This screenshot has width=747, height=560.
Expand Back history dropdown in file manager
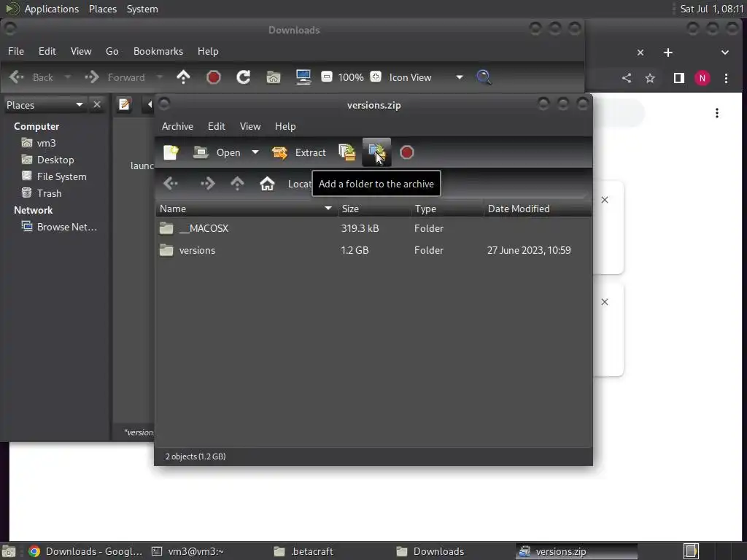click(x=67, y=77)
